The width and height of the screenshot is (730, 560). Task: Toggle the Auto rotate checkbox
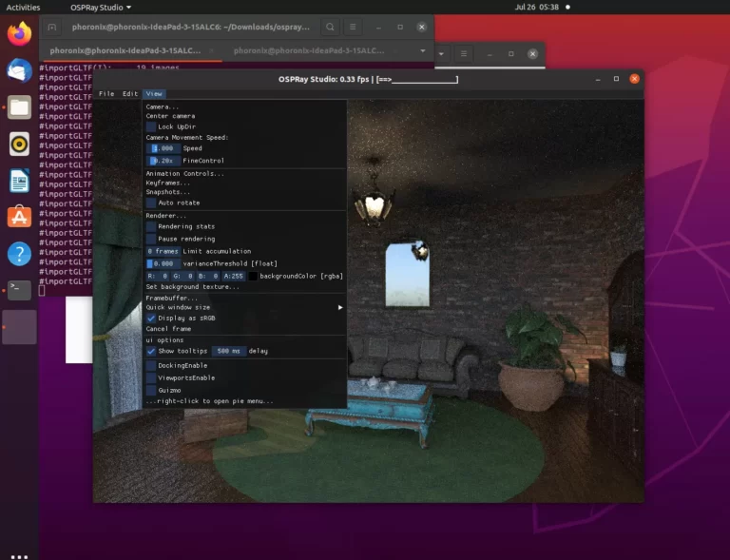point(151,203)
